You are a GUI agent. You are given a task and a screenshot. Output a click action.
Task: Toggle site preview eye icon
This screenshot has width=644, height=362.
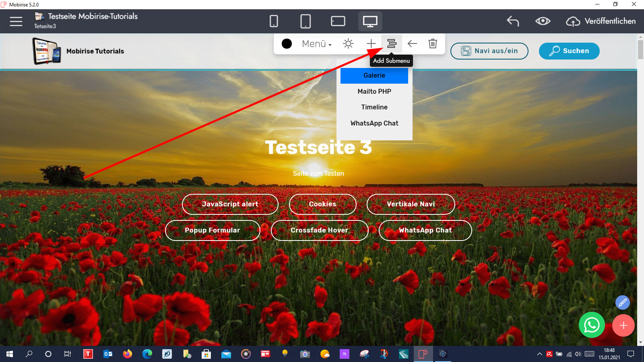pos(543,21)
